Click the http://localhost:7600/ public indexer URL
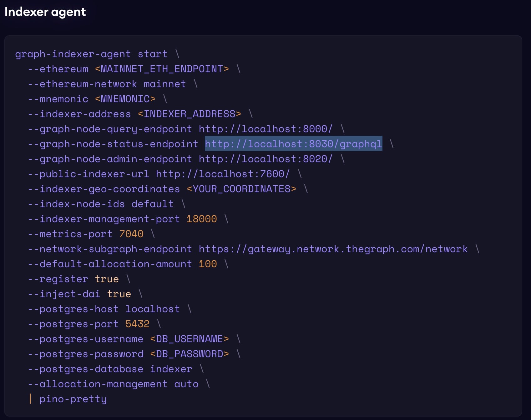 tap(223, 174)
